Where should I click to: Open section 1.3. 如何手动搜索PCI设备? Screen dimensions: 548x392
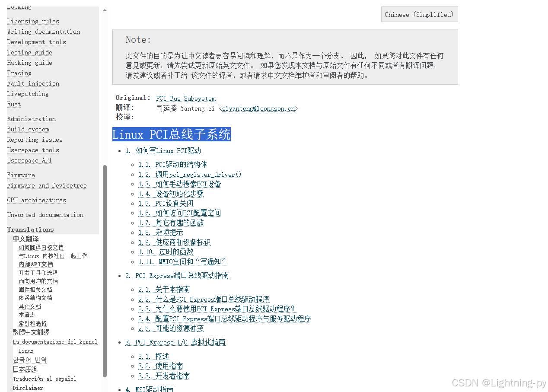click(x=180, y=184)
